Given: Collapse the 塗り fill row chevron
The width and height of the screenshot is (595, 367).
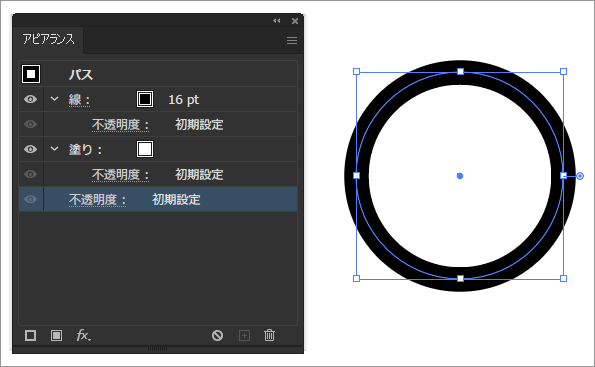Looking at the screenshot, I should pyautogui.click(x=55, y=148).
